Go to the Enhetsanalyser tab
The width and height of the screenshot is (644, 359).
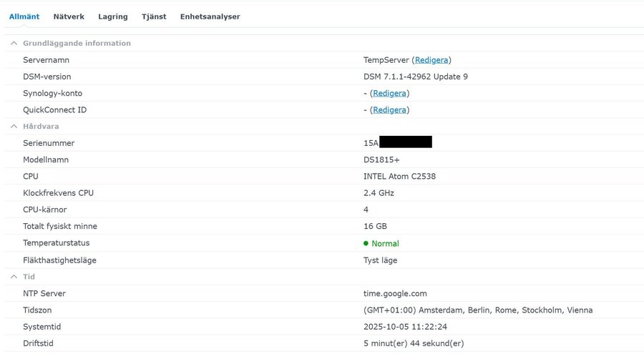pyautogui.click(x=210, y=16)
